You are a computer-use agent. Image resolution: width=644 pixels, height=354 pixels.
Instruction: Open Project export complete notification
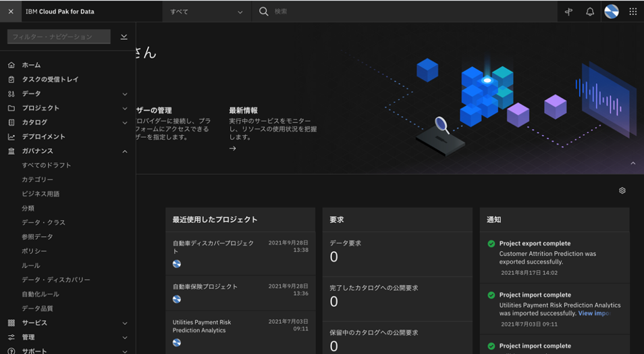tap(554, 257)
